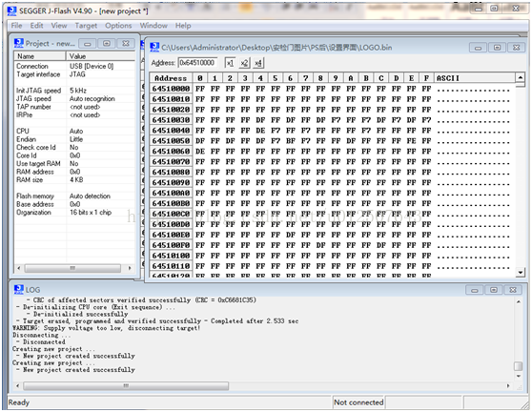This screenshot has height=412, width=532.
Task: Select the Endian row
Action: (74, 139)
